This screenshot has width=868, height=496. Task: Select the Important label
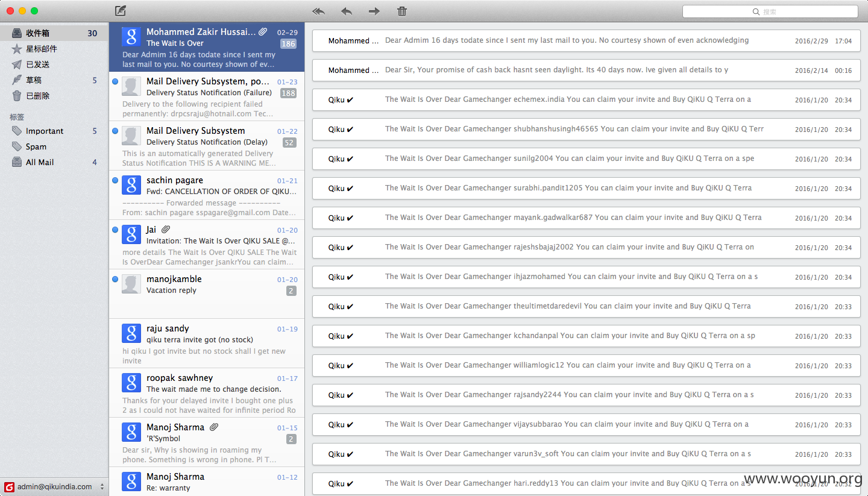point(54,131)
